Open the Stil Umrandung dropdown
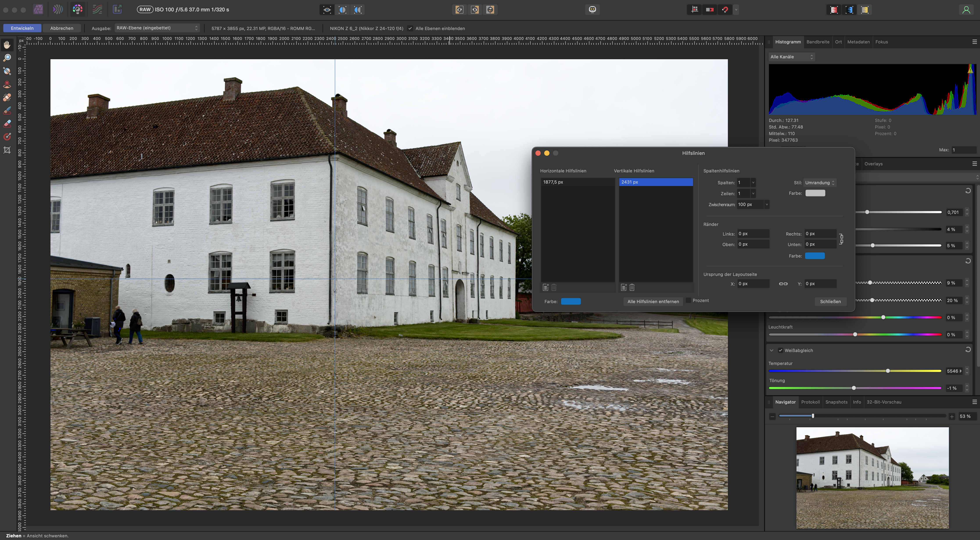Image resolution: width=980 pixels, height=540 pixels. pos(820,182)
